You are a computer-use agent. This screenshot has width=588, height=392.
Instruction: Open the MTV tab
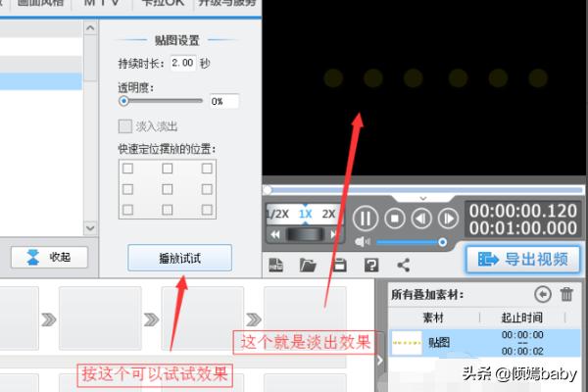pyautogui.click(x=102, y=4)
